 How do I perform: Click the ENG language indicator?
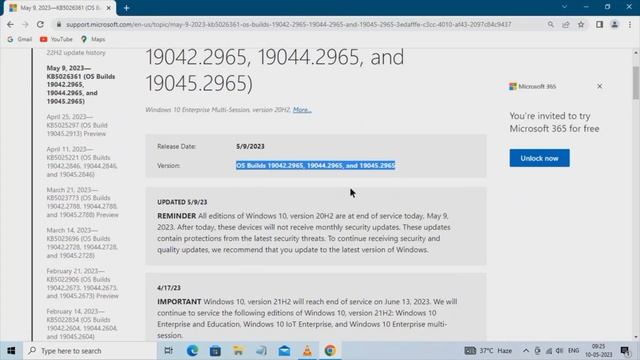[573, 351]
